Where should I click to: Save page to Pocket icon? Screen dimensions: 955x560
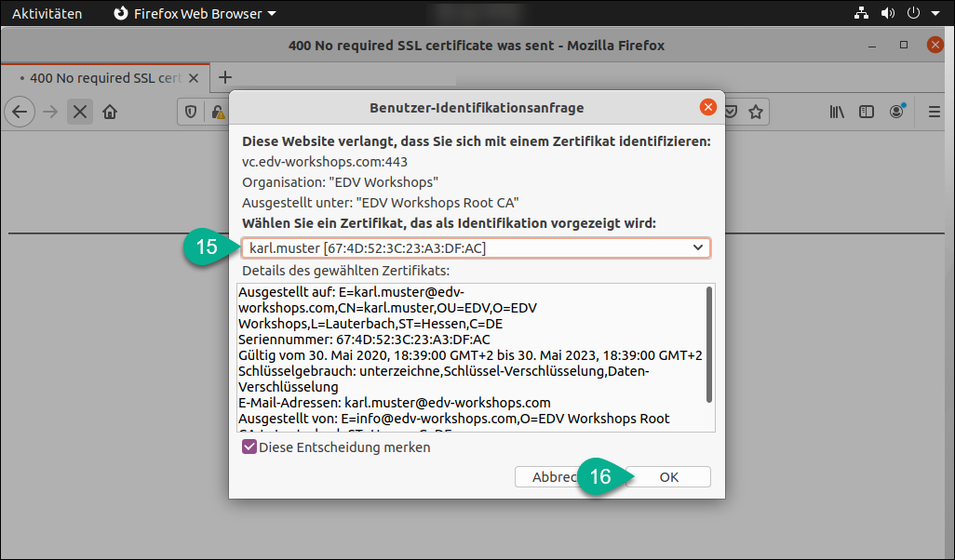(x=731, y=112)
